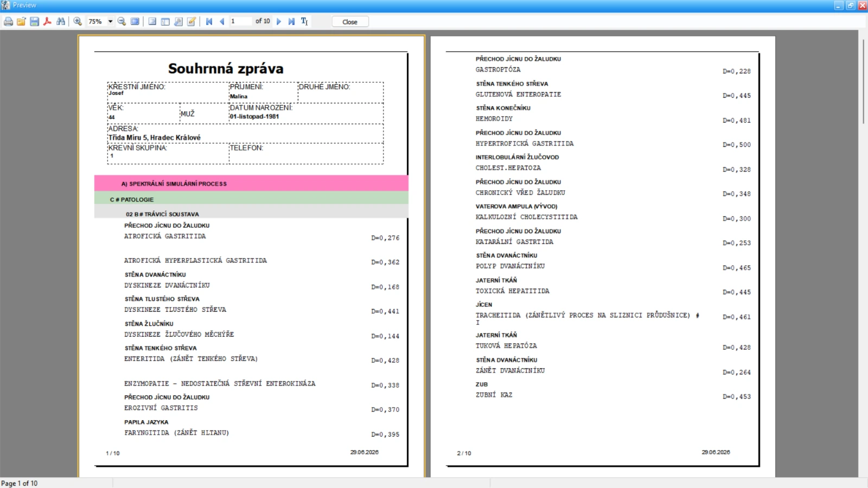
Task: Toggle the outline panel icon
Action: pos(152,22)
